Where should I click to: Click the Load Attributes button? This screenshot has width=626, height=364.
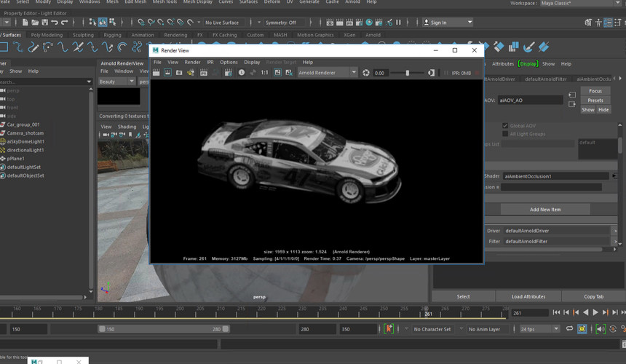coord(528,296)
